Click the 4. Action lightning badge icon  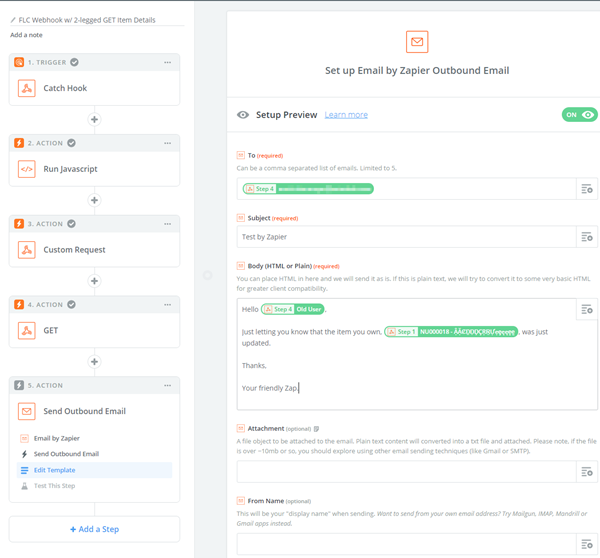click(19, 305)
